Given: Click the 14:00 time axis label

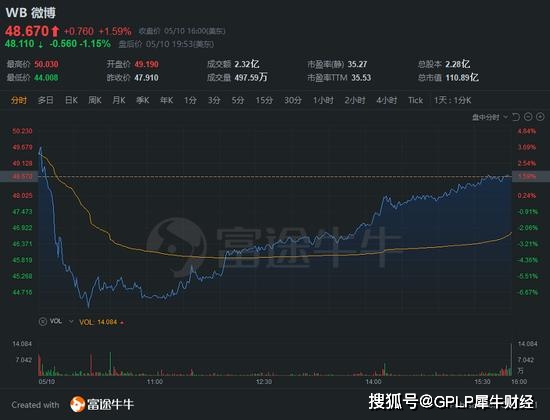Looking at the screenshot, I should pyautogui.click(x=373, y=381).
